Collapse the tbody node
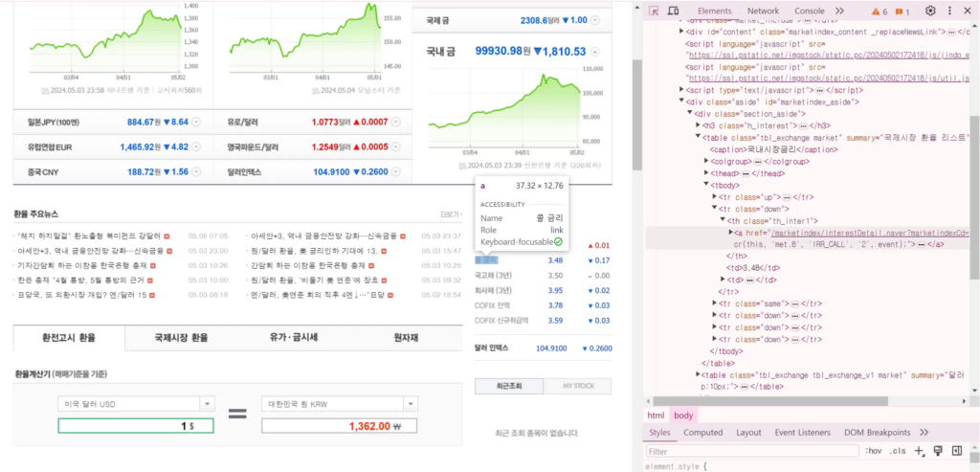 pos(707,185)
